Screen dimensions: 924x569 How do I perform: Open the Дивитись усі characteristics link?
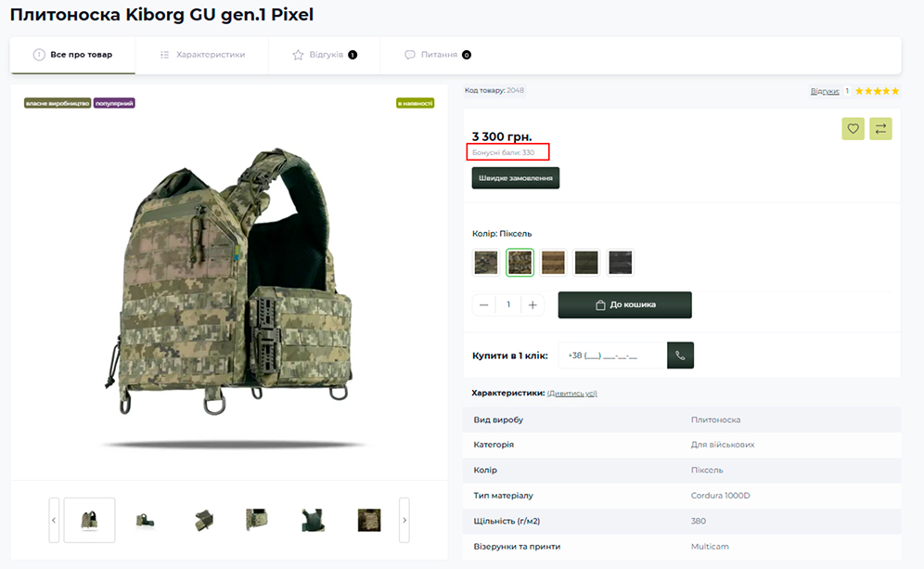coord(572,394)
